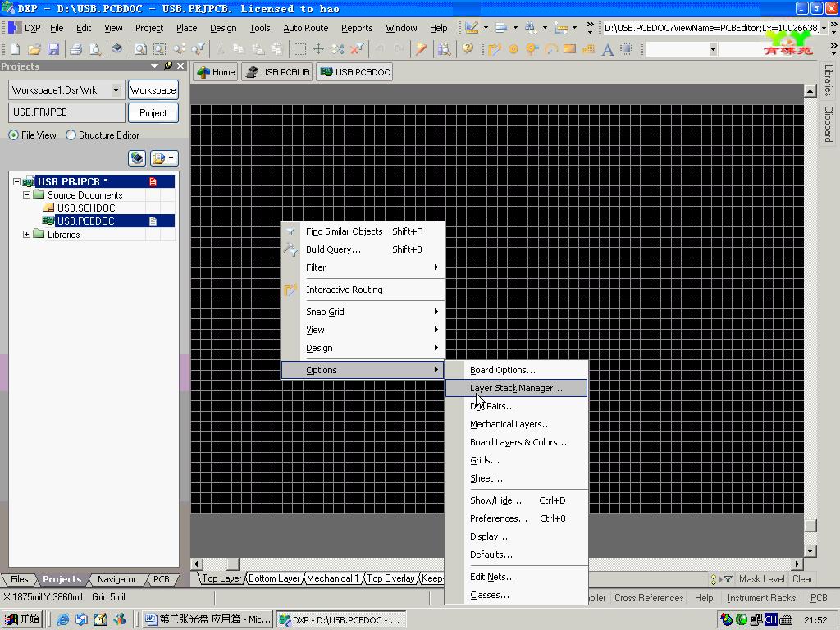840x630 pixels.
Task: Select the place string A icon
Action: click(607, 49)
